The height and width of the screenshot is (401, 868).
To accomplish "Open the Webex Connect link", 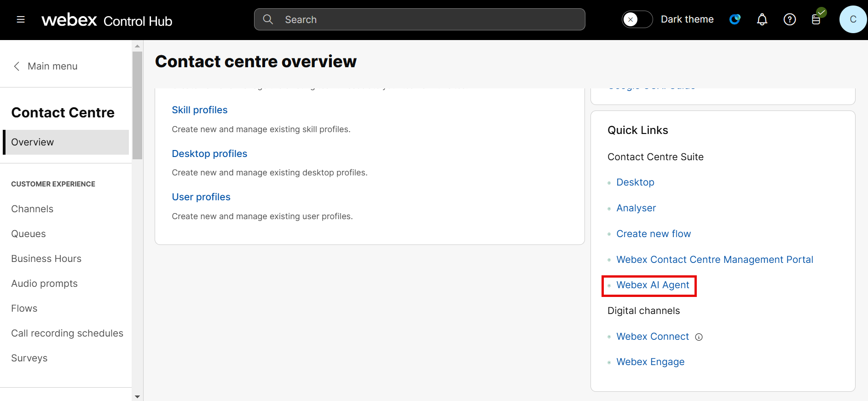I will [653, 337].
